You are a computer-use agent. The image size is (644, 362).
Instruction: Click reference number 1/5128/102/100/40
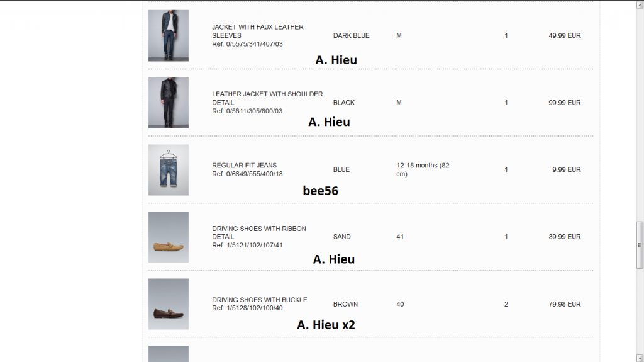click(x=247, y=308)
